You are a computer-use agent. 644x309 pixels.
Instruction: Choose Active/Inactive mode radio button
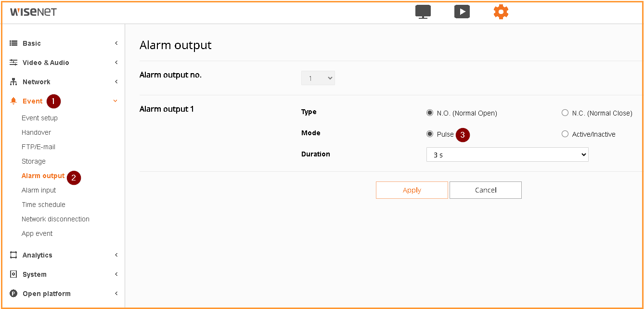click(565, 134)
